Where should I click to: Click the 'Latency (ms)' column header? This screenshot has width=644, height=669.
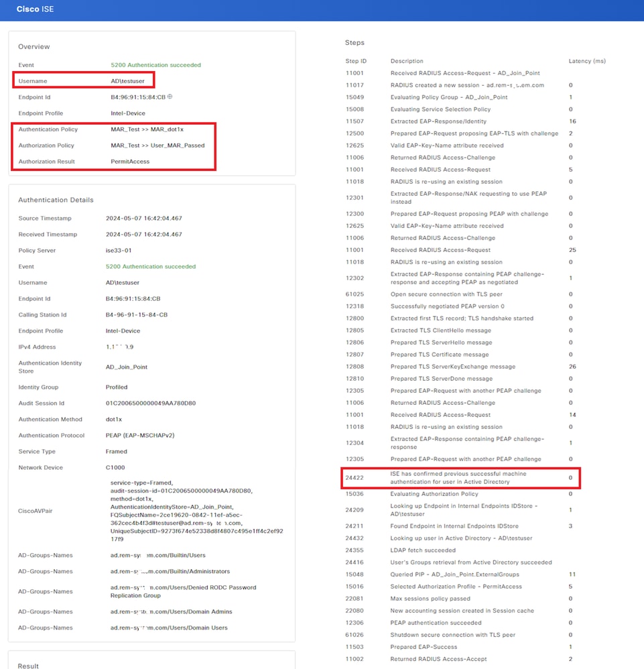click(x=587, y=61)
